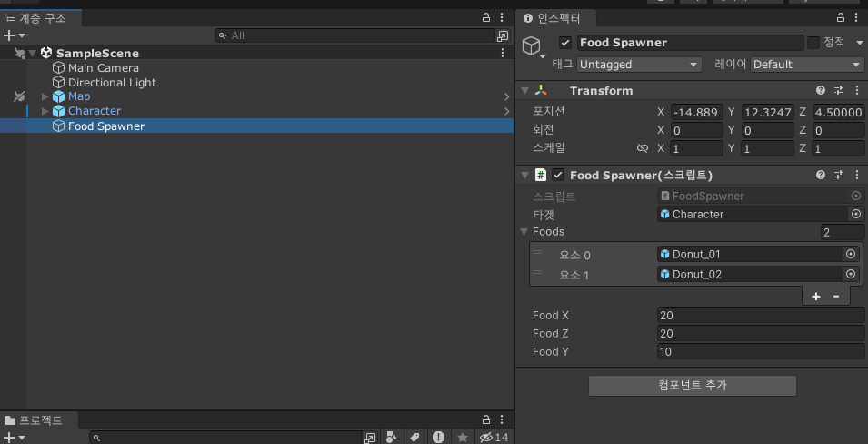Open the Tag dropdown showing Untagged

coord(639,65)
